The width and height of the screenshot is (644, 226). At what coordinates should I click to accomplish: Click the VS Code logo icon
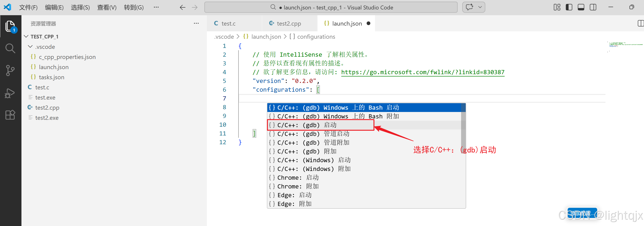(x=8, y=7)
